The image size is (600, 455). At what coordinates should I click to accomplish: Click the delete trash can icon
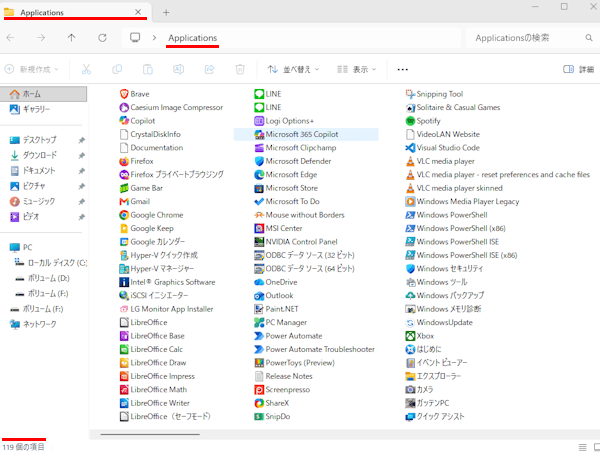(240, 69)
